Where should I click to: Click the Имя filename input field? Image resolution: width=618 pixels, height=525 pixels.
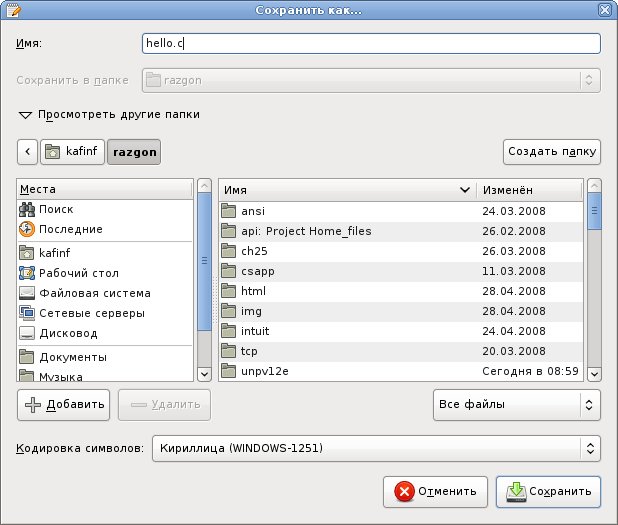[371, 43]
